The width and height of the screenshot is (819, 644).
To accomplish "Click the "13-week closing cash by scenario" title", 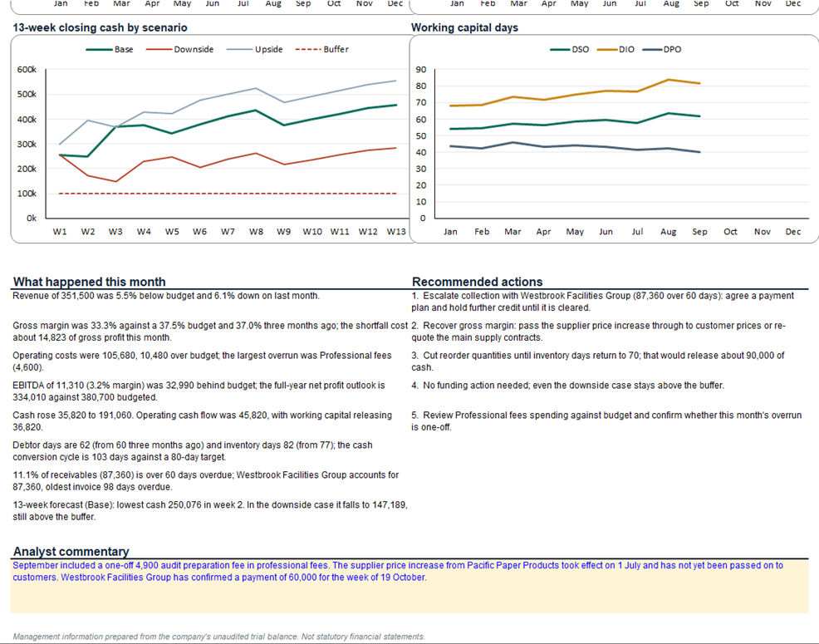I will coord(100,27).
